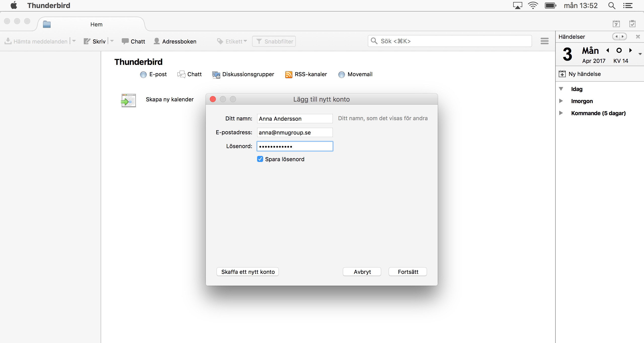This screenshot has width=644, height=343.
Task: Click into the E-postadress field
Action: point(295,133)
